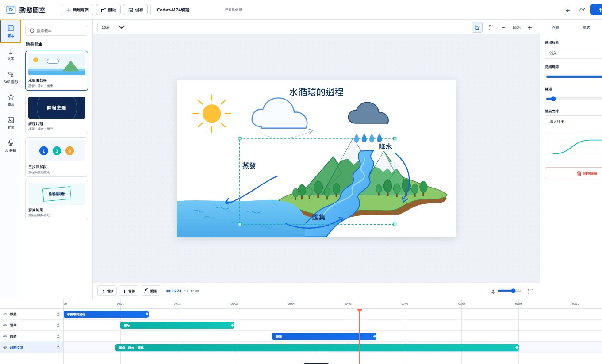Click the 暫停 pause button

[129, 291]
